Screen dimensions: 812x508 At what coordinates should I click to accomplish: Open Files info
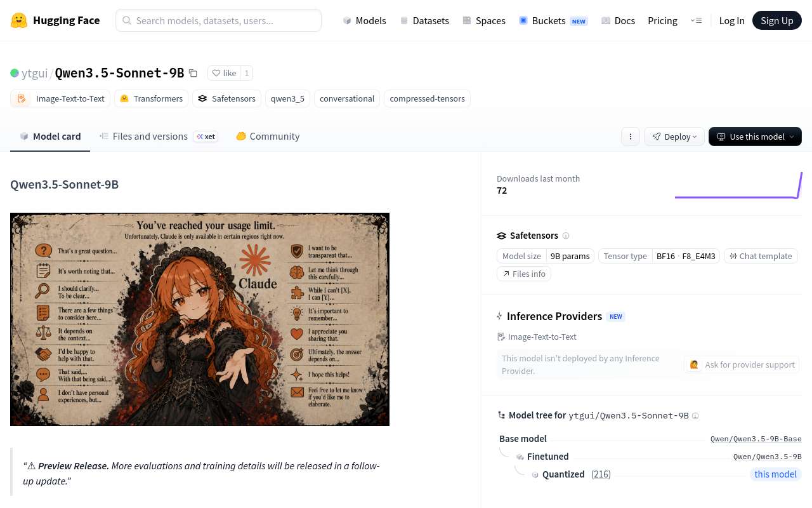click(524, 274)
